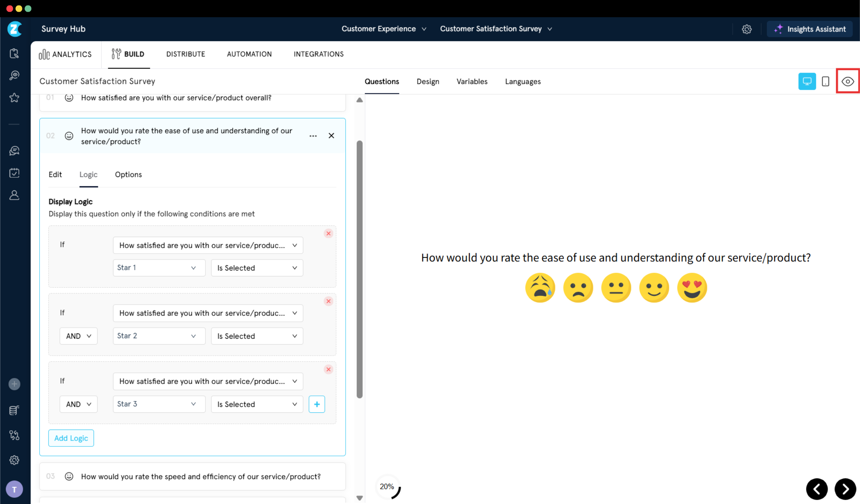Click the Add Logic button
860x504 pixels.
[x=71, y=438]
